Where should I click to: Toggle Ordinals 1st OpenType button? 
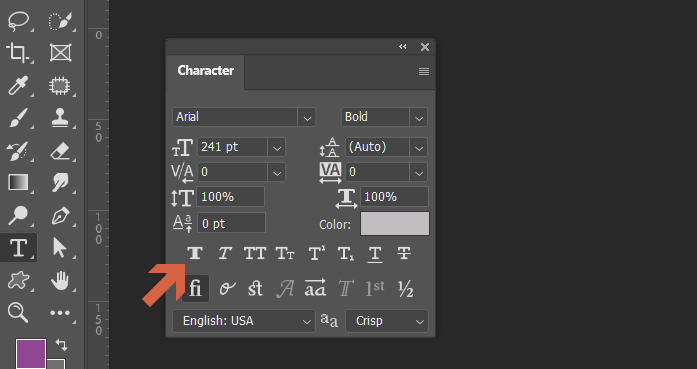(x=375, y=289)
